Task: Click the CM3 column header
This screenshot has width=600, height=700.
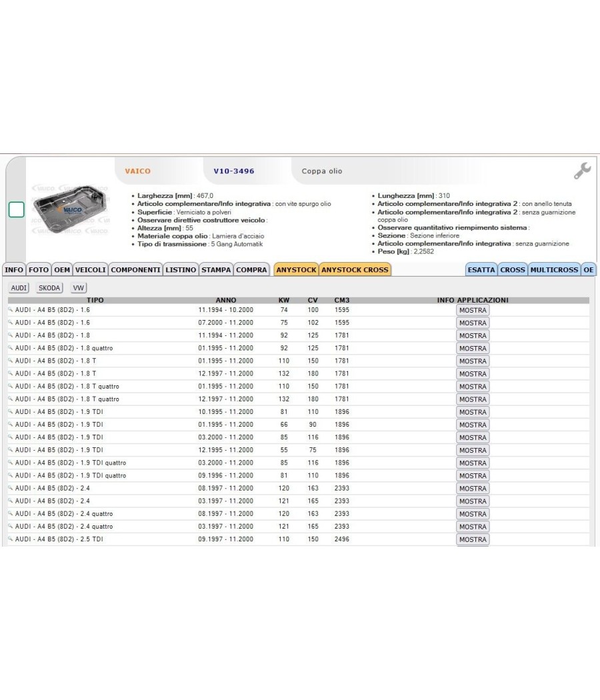Action: [342, 300]
